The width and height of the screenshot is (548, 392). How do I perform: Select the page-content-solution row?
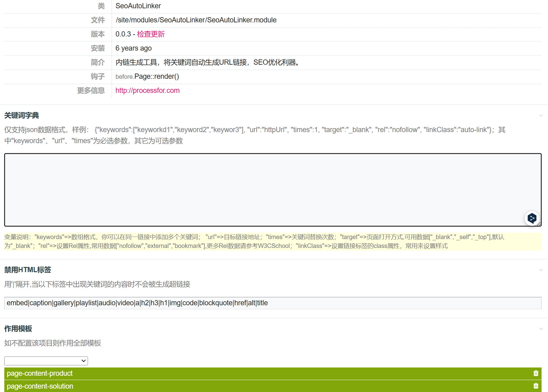point(273,386)
